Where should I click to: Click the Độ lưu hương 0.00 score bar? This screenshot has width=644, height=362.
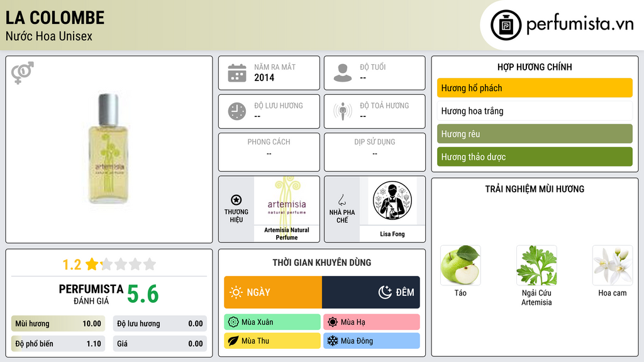click(x=160, y=324)
